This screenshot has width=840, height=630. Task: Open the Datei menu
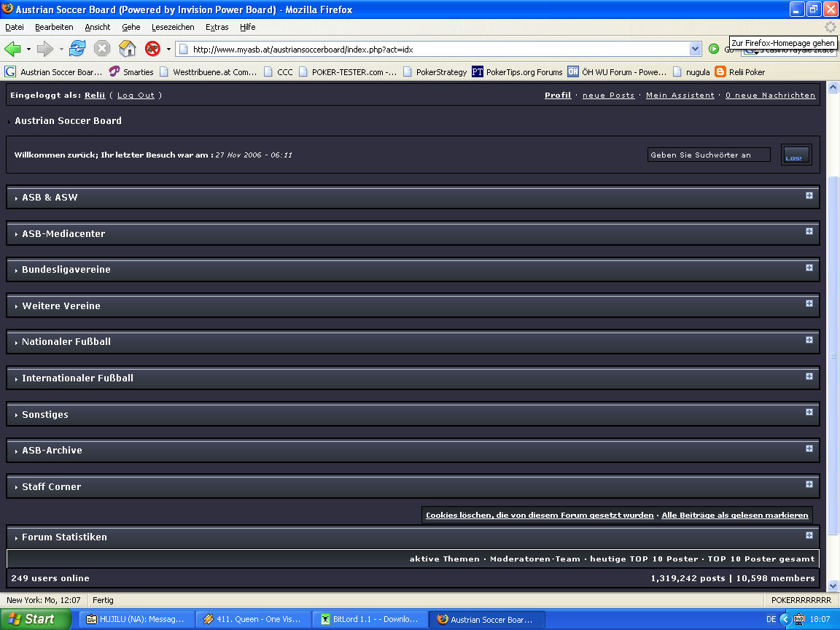15,27
